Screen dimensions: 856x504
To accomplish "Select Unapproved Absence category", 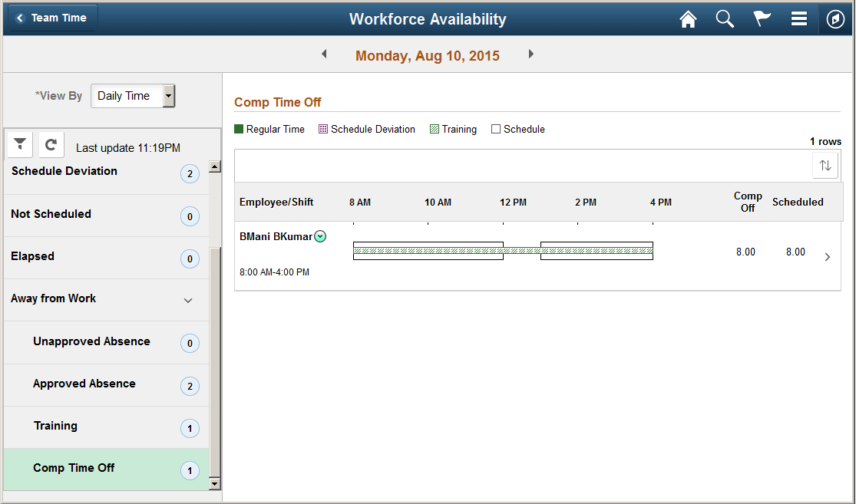I will point(107,343).
